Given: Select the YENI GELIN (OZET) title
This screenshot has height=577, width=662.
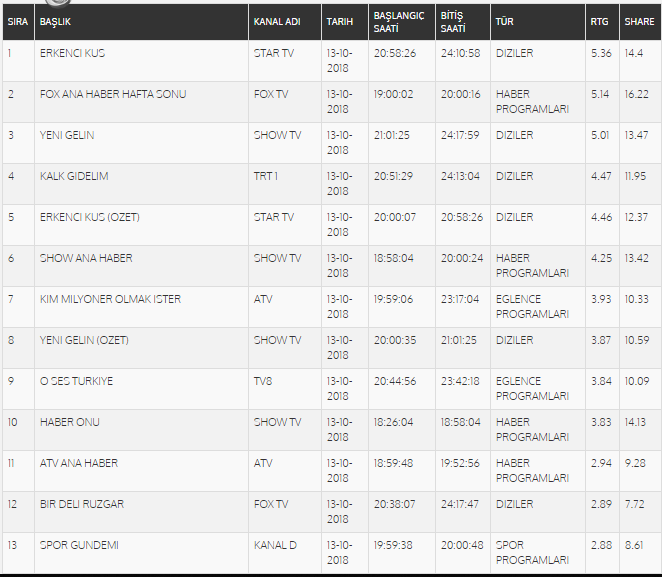Looking at the screenshot, I should [84, 340].
